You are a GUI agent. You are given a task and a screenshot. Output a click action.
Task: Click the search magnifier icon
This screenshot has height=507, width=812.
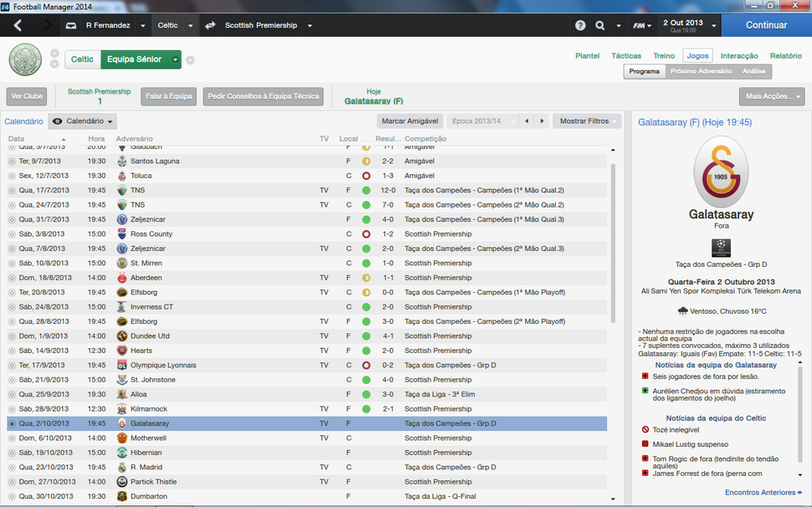(599, 25)
